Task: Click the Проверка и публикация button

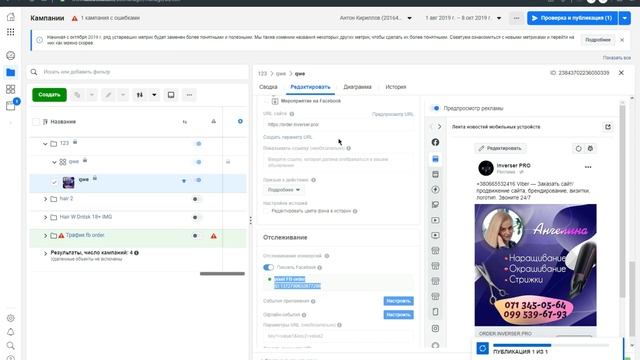Action: [572, 18]
